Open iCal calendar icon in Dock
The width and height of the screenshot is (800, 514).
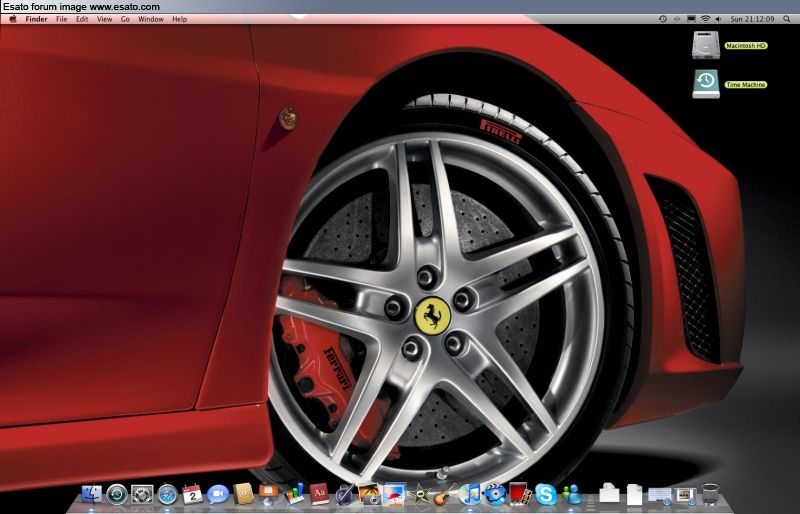pyautogui.click(x=192, y=494)
